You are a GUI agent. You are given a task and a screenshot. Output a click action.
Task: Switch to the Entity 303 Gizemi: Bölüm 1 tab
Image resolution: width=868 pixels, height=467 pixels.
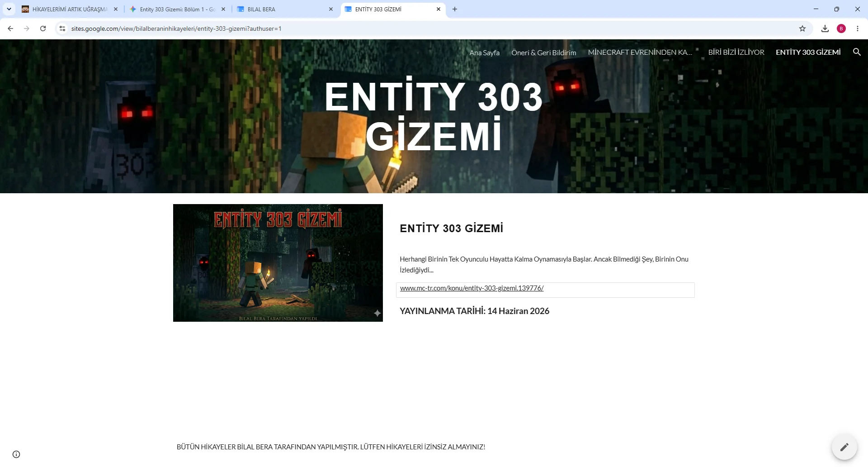(177, 9)
